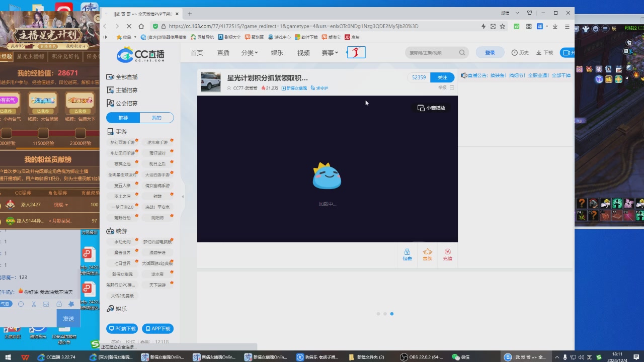Click PC端下载 button
This screenshot has height=362, width=644.
[122, 328]
